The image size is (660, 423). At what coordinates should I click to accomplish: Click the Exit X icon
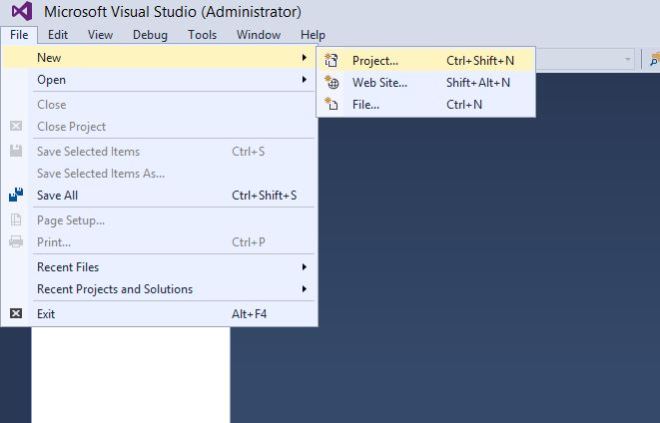coord(15,313)
